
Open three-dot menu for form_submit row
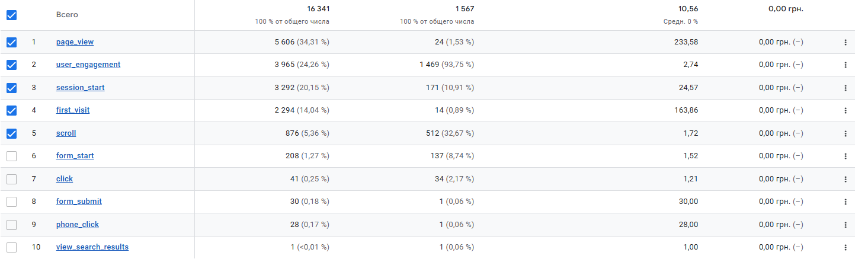point(845,202)
